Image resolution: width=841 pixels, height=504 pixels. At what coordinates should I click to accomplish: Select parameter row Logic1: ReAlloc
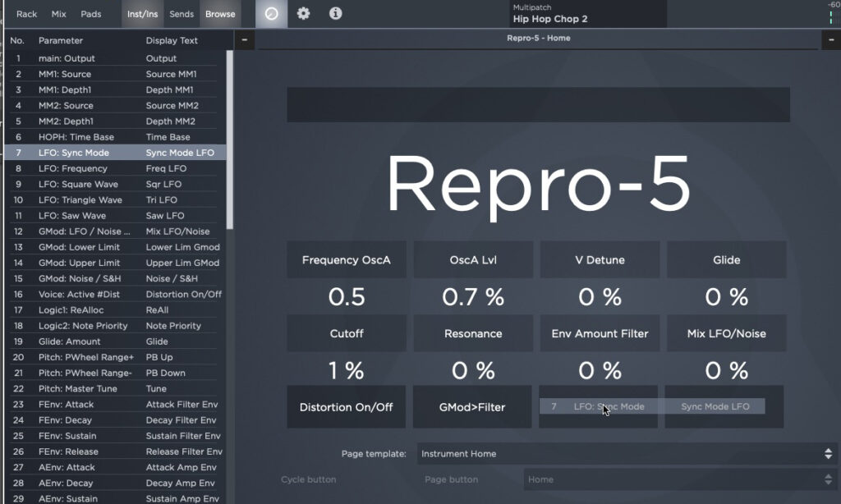(115, 310)
